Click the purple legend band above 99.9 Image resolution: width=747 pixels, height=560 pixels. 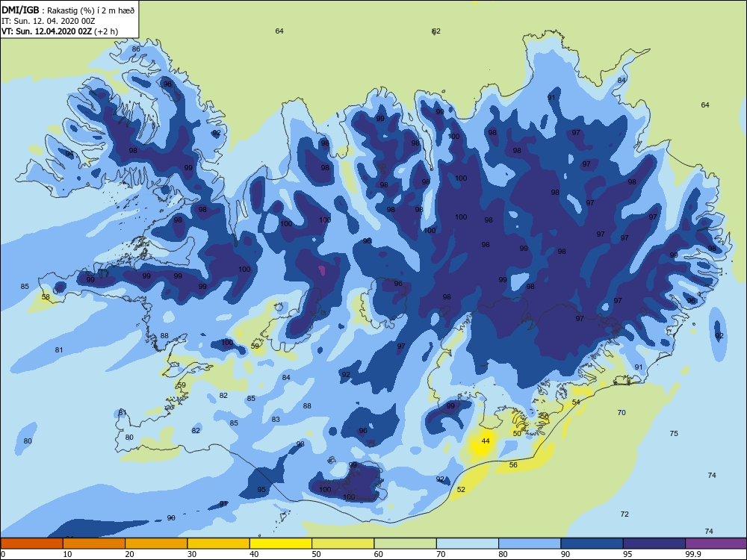pyautogui.click(x=716, y=544)
